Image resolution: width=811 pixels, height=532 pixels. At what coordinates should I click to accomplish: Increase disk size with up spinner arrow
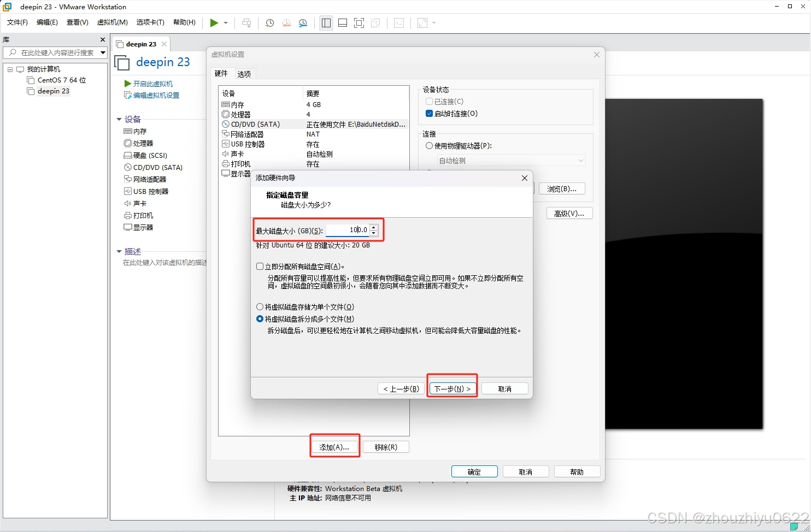(x=374, y=227)
